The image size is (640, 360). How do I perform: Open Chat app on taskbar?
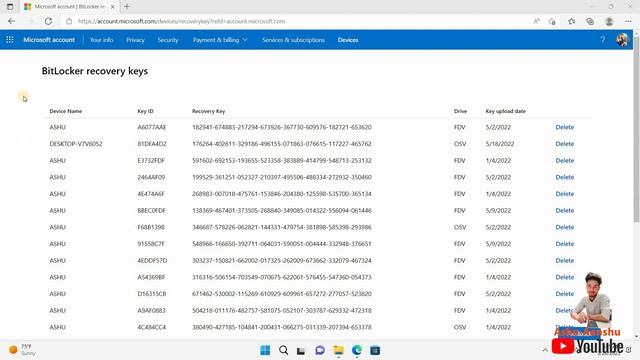[320, 350]
